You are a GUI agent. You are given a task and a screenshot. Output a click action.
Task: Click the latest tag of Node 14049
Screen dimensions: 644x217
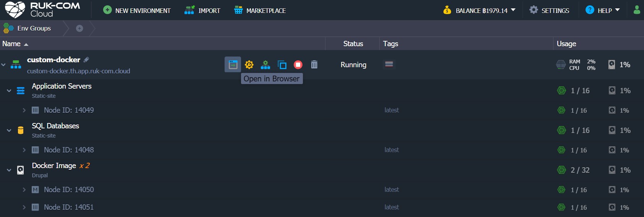click(x=392, y=110)
